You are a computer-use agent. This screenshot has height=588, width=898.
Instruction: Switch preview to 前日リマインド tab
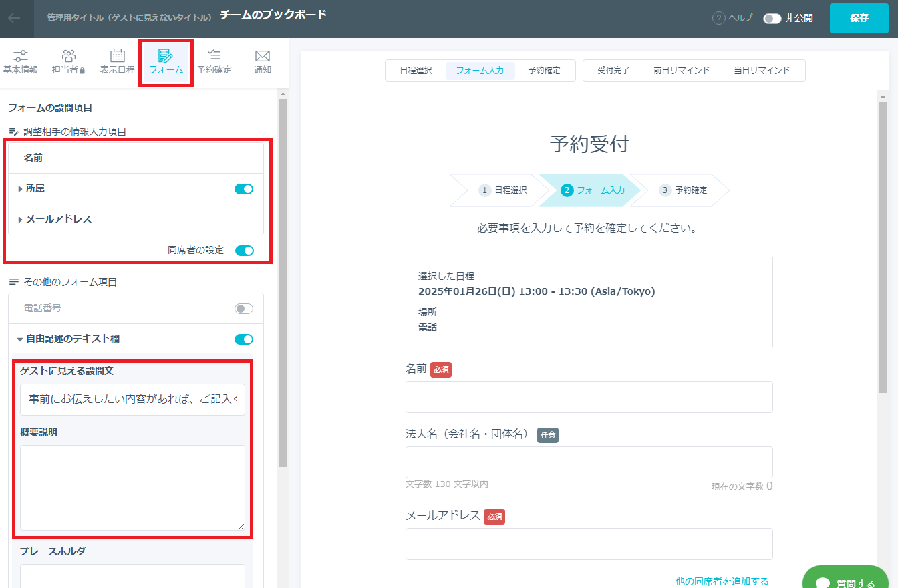click(x=682, y=70)
